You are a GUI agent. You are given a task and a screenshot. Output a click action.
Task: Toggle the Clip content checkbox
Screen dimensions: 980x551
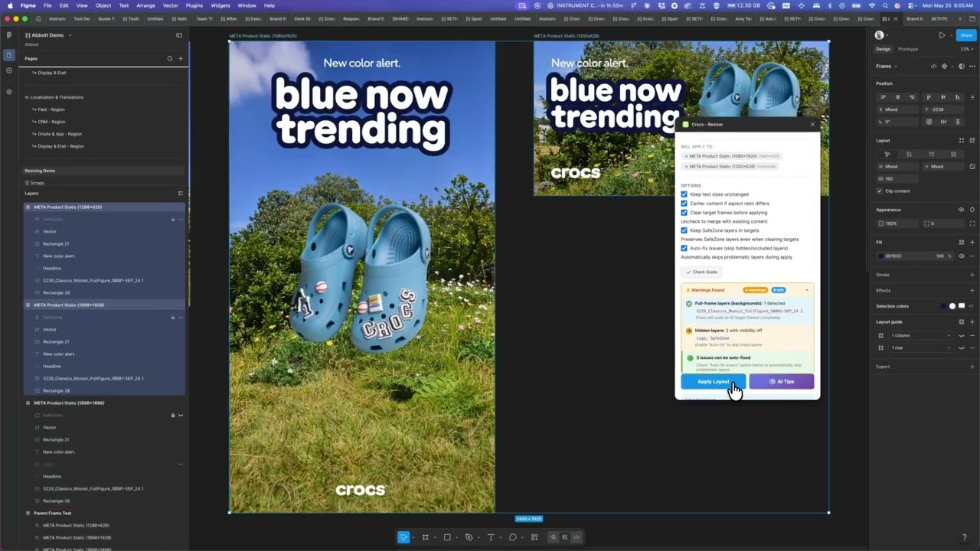pyautogui.click(x=880, y=191)
